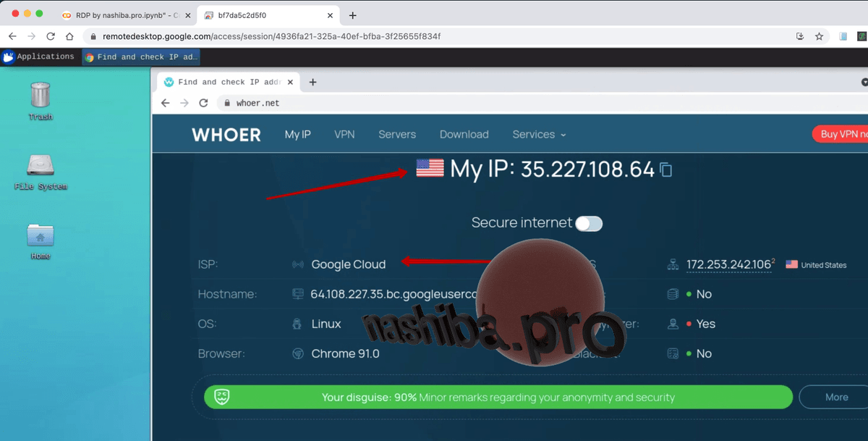Image resolution: width=868 pixels, height=441 pixels.
Task: Copy the IP address with the copy icon
Action: 666,170
